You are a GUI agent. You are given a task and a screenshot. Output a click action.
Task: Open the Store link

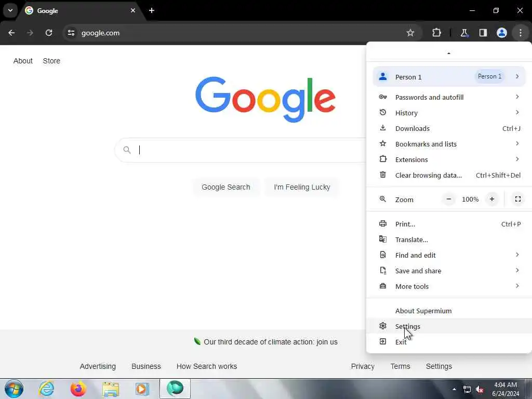51,61
